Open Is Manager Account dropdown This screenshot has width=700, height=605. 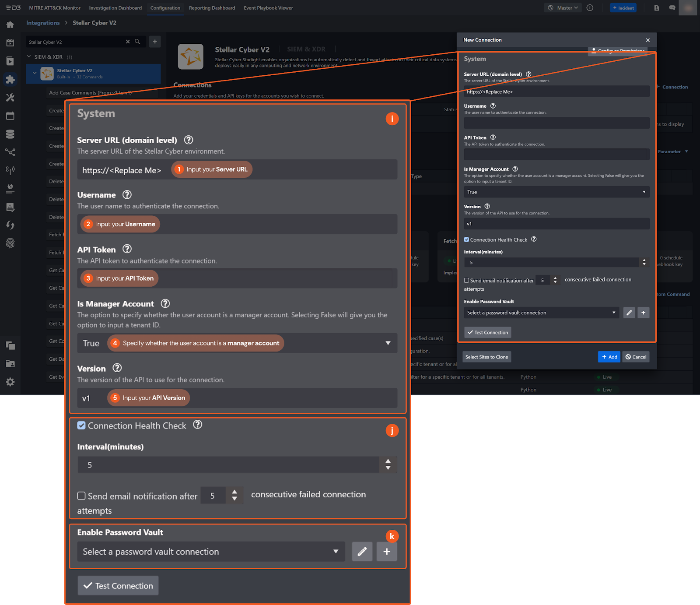pos(556,192)
